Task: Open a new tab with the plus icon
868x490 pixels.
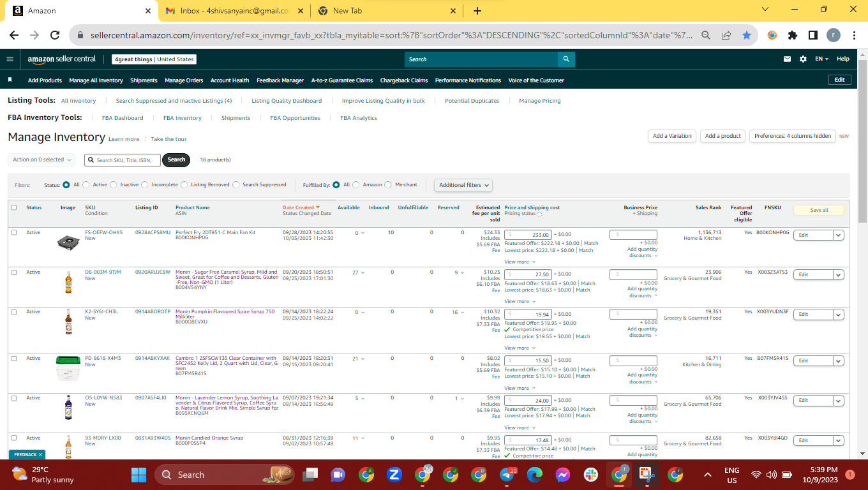Action: [477, 11]
